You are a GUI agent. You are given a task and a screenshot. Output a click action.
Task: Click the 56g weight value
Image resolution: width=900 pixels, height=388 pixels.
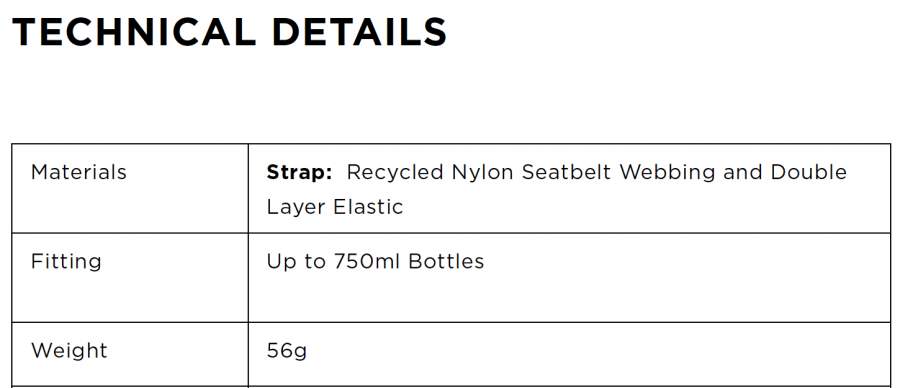pos(286,351)
